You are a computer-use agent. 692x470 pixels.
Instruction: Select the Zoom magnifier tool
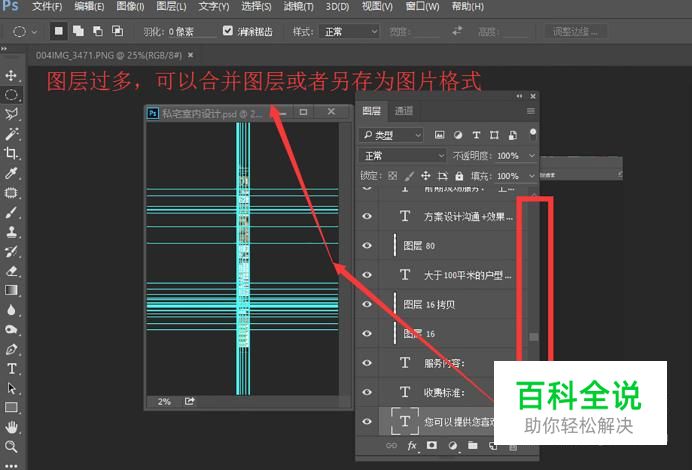coord(11,447)
